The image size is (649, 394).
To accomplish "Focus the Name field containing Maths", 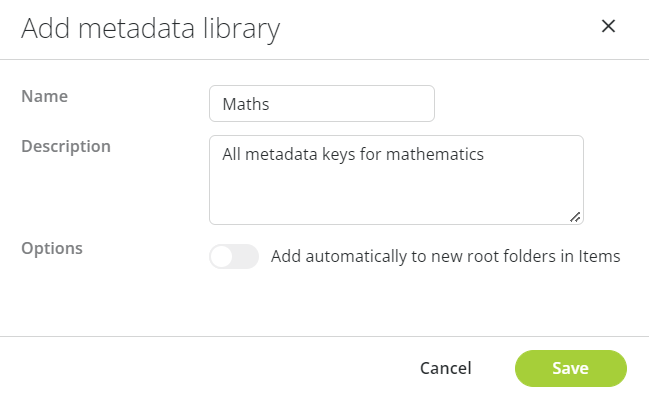I will [322, 103].
